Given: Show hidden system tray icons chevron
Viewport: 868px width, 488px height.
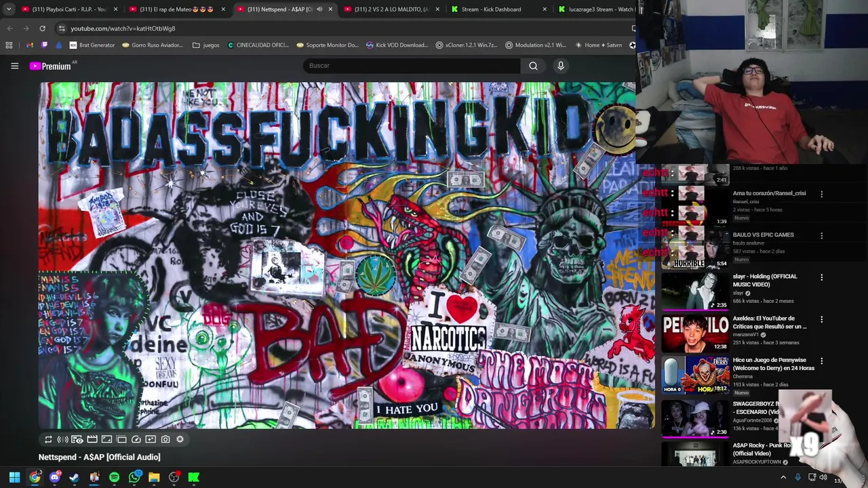Looking at the screenshot, I should click(783, 477).
